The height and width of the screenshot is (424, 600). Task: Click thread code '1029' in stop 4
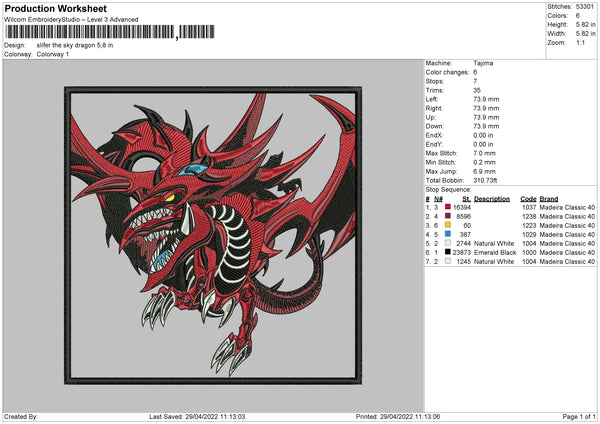pos(529,235)
